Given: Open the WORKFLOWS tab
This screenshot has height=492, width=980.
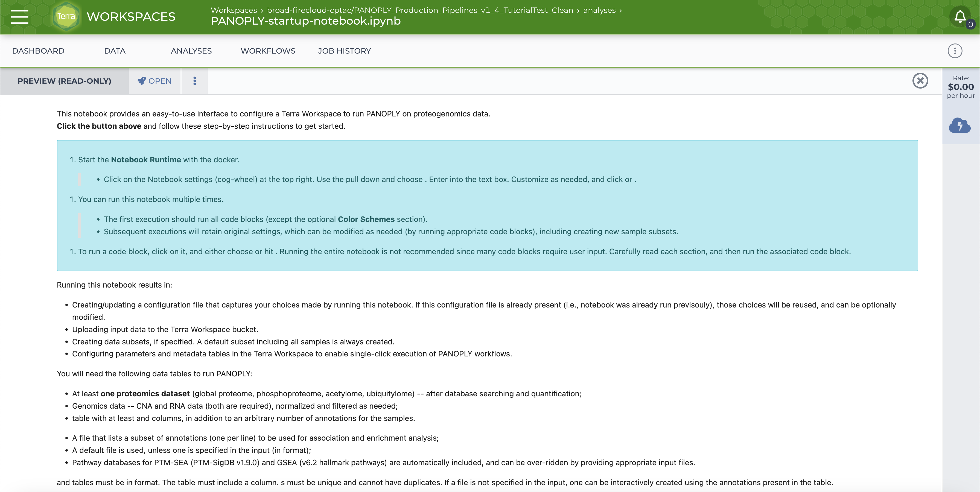Looking at the screenshot, I should pyautogui.click(x=268, y=51).
